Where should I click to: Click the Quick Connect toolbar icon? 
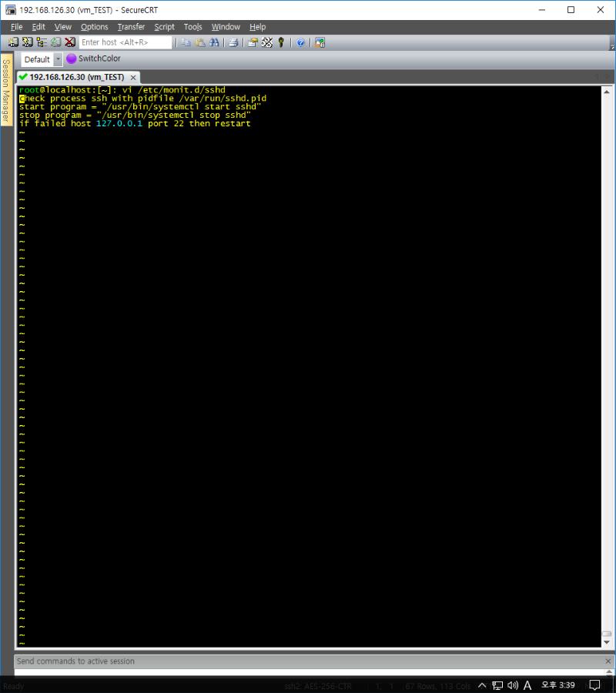(28, 42)
